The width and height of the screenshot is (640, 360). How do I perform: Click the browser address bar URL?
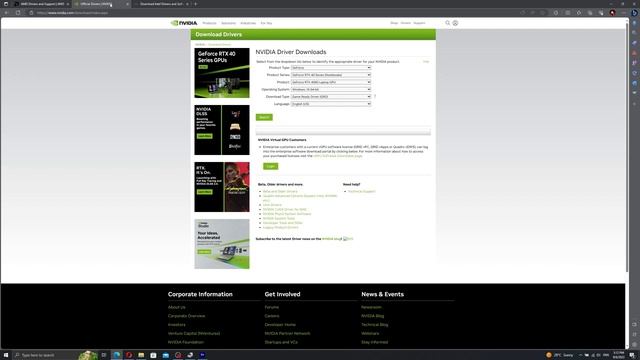coord(73,13)
